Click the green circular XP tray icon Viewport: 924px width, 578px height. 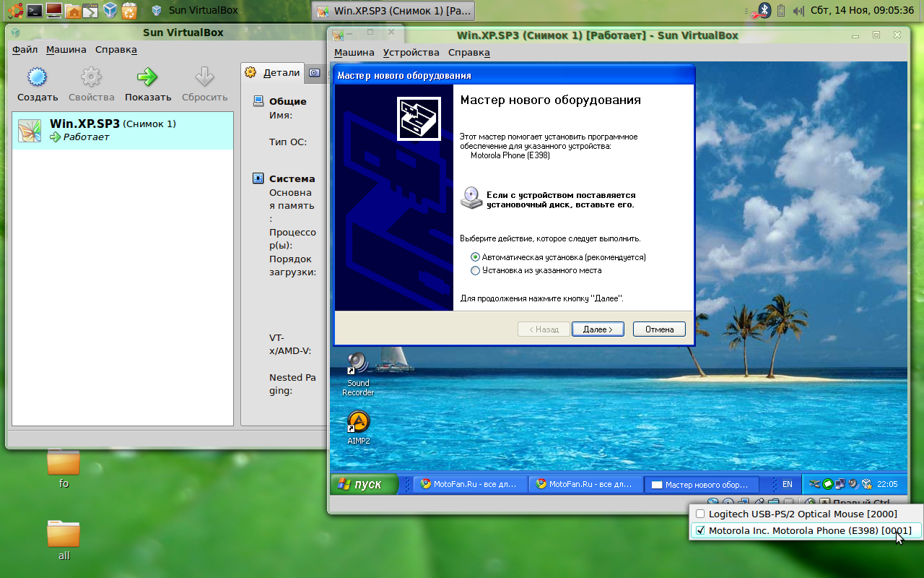828,484
